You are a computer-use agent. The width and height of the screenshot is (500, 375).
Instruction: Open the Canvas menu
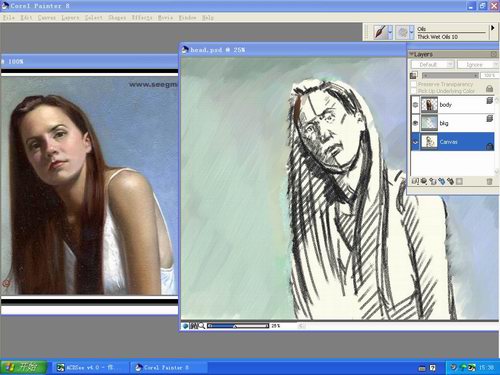pos(47,17)
